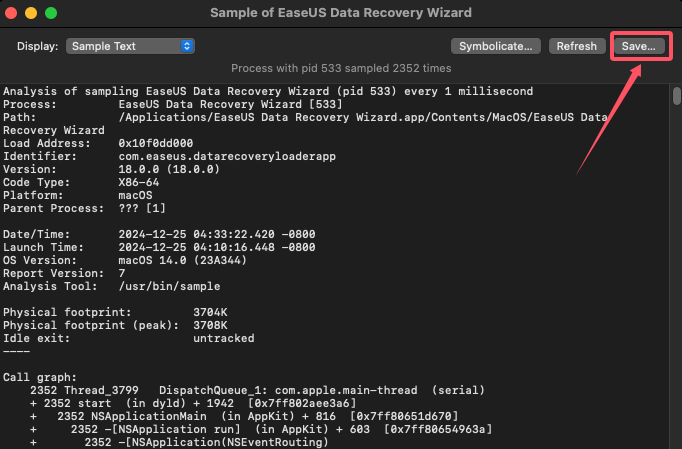The width and height of the screenshot is (682, 449).
Task: Grab the vertical scrollbar thumb
Action: pyautogui.click(x=676, y=96)
